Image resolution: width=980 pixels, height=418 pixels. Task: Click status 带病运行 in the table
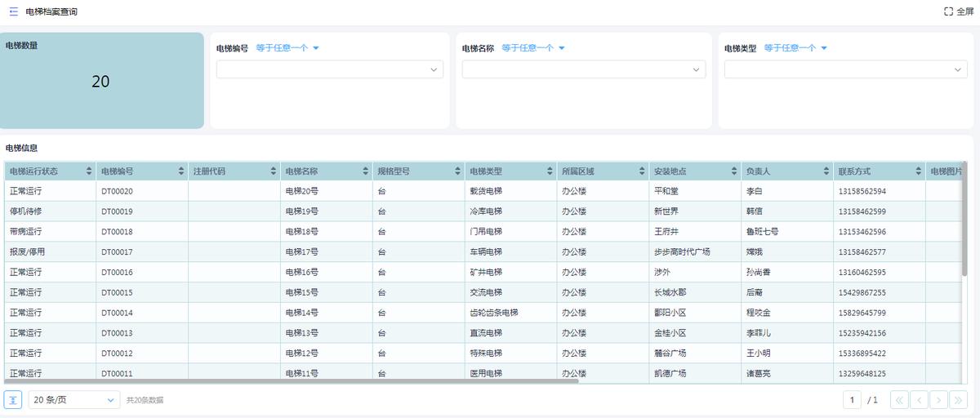coord(25,232)
